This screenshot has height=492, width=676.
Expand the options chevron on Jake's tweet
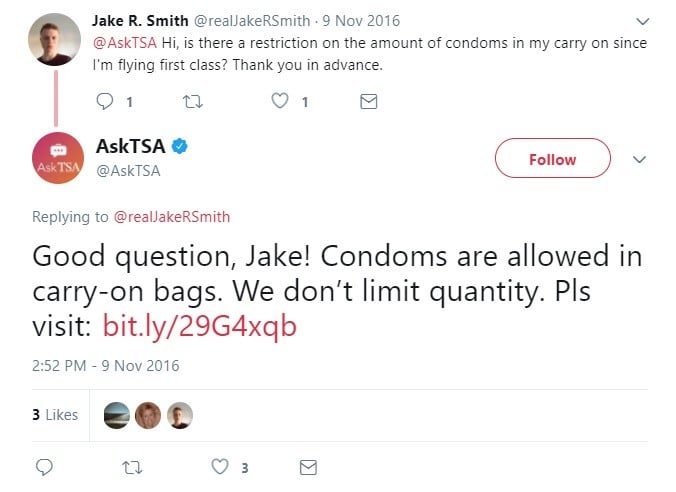click(642, 21)
